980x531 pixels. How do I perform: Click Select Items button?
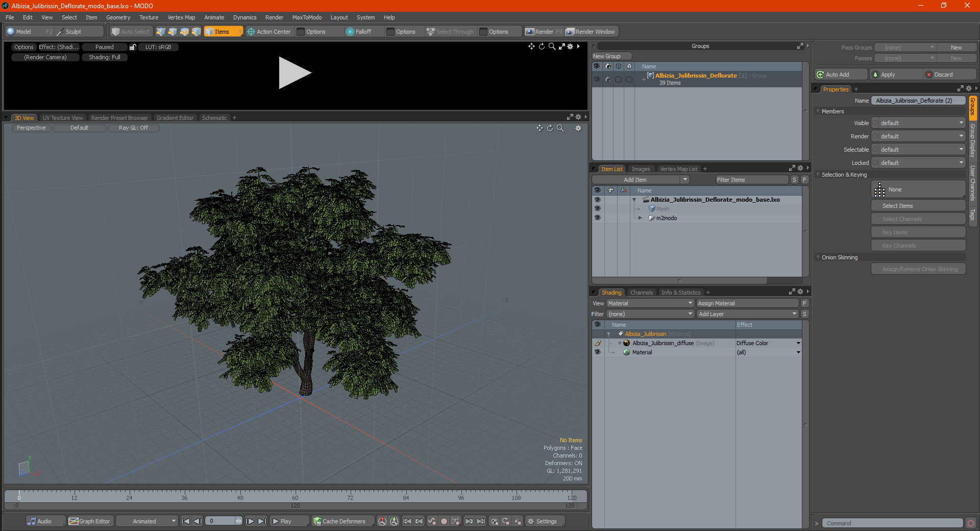(x=918, y=206)
